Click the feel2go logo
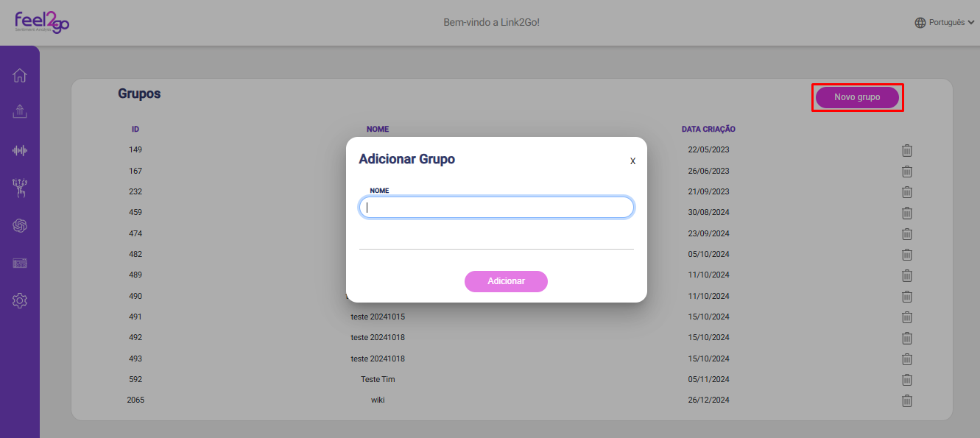The height and width of the screenshot is (438, 980). coord(42,21)
